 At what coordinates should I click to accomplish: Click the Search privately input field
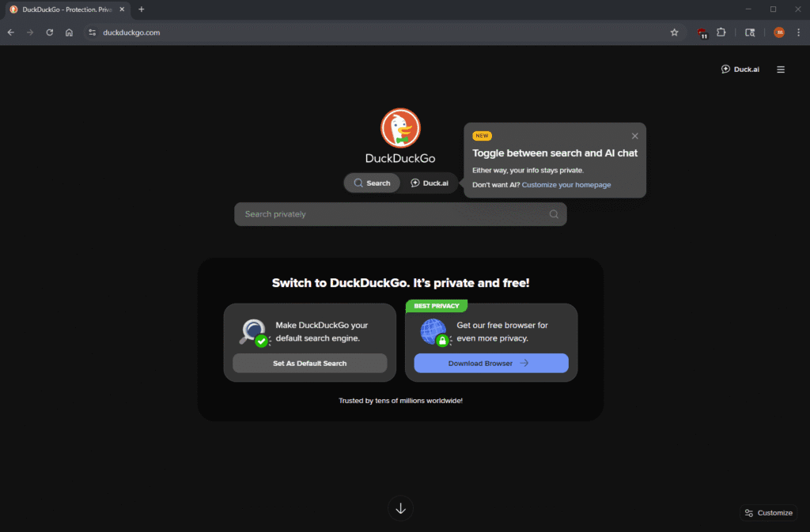(x=392, y=214)
